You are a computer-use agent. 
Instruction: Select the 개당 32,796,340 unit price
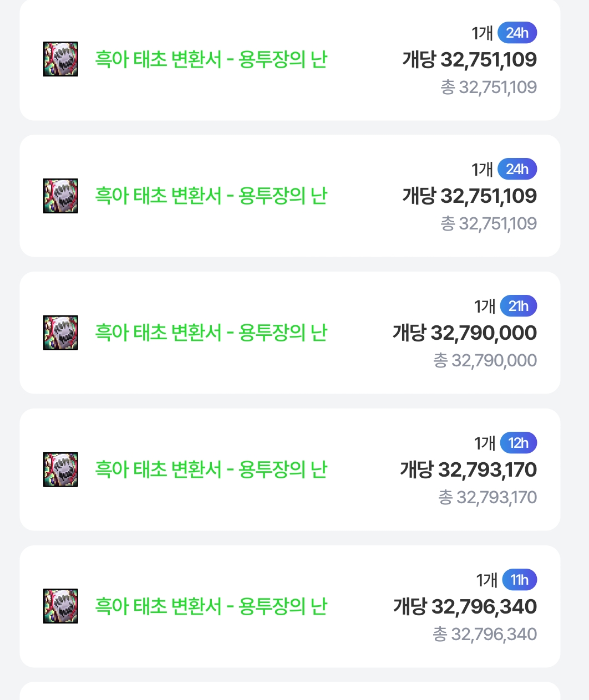point(465,607)
